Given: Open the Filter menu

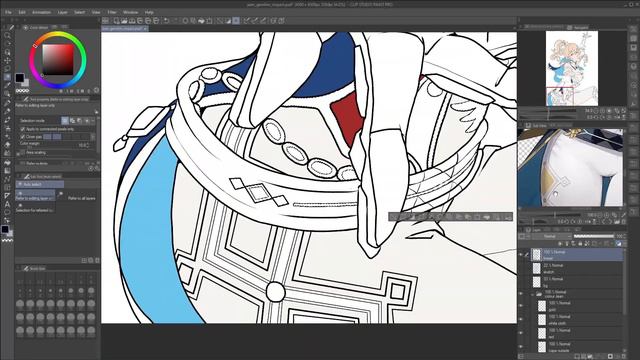Looking at the screenshot, I should coord(112,12).
